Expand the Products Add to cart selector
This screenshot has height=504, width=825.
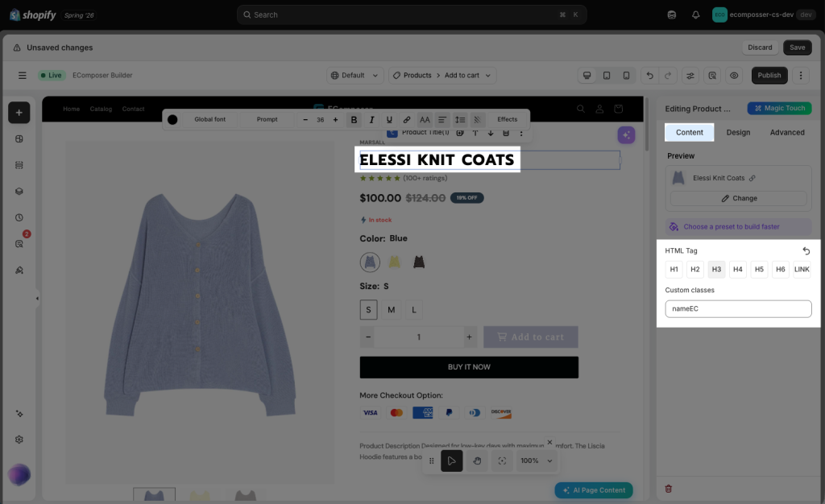tap(442, 76)
